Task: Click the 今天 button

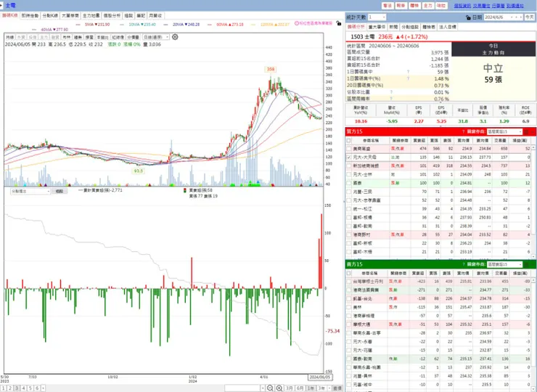Action: 530,17
